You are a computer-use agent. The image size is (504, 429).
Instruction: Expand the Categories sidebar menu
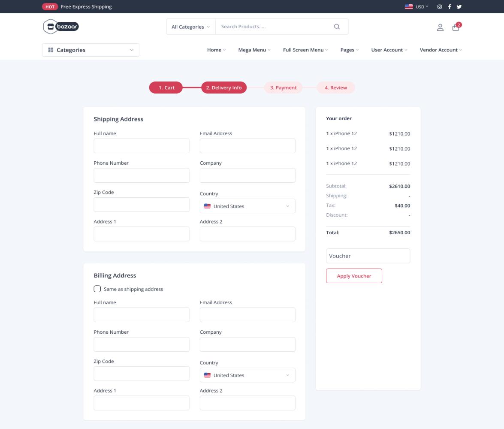tap(91, 50)
